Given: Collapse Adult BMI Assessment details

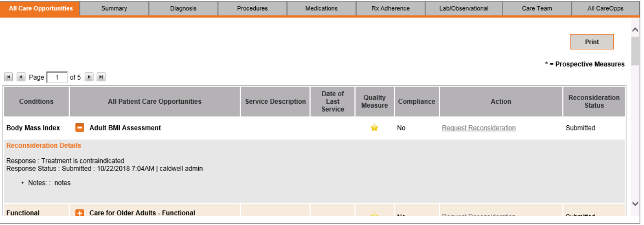Looking at the screenshot, I should point(80,128).
